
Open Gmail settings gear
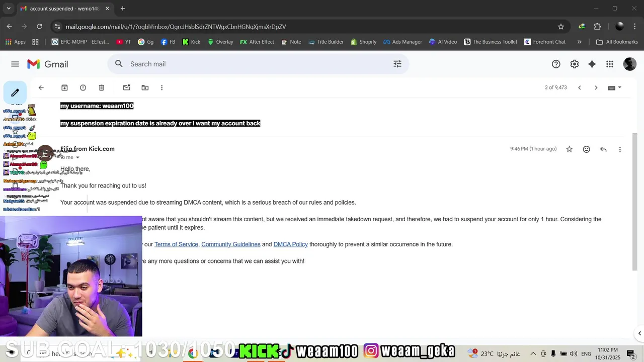pos(575,64)
